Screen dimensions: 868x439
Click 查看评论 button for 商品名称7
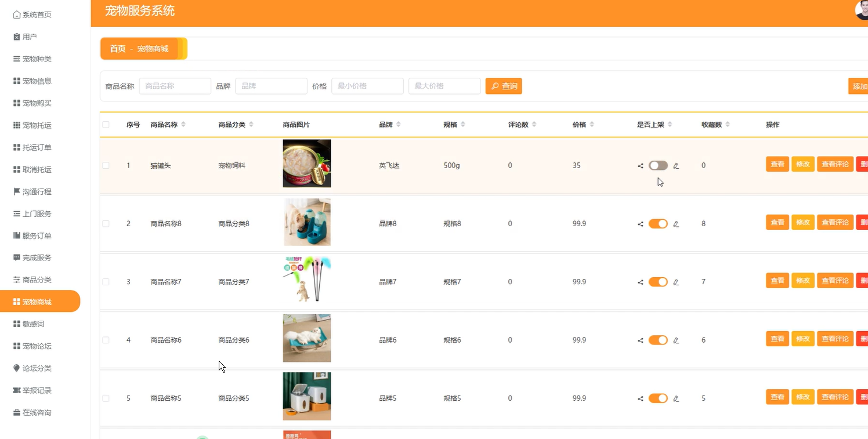836,281
